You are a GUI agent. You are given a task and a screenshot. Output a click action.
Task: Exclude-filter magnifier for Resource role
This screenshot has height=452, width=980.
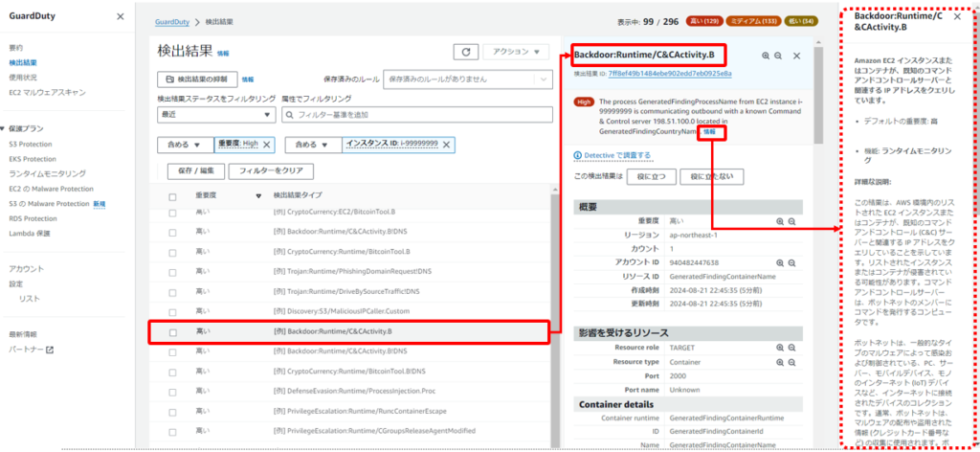pyautogui.click(x=791, y=348)
